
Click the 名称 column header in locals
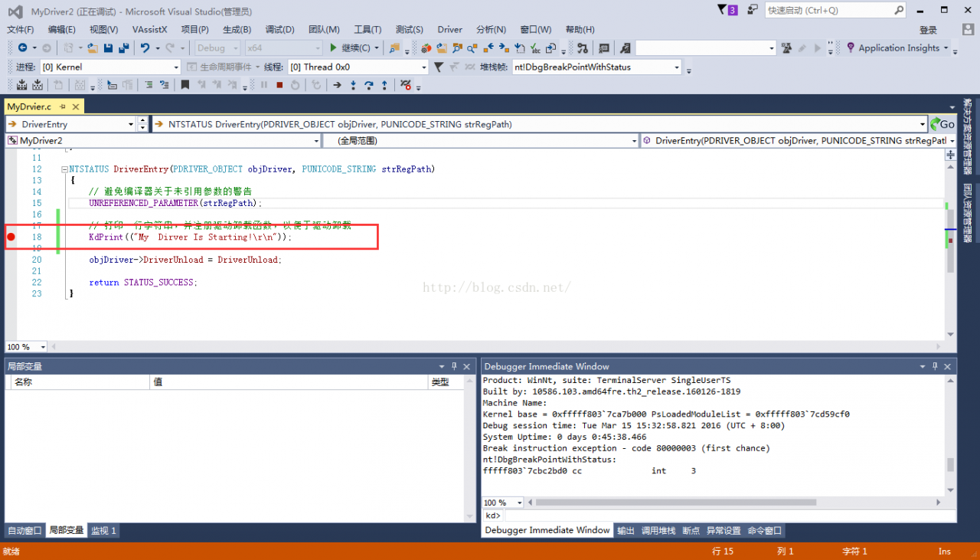click(x=80, y=382)
